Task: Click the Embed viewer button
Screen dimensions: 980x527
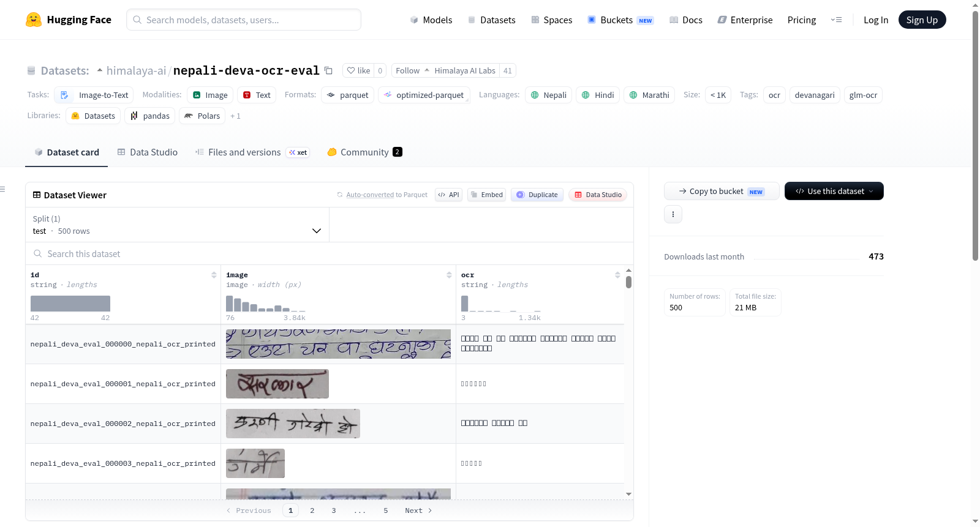Action: (x=486, y=195)
